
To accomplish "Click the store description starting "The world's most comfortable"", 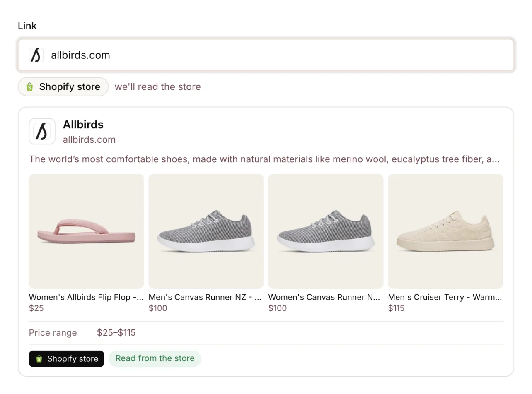I will [264, 159].
